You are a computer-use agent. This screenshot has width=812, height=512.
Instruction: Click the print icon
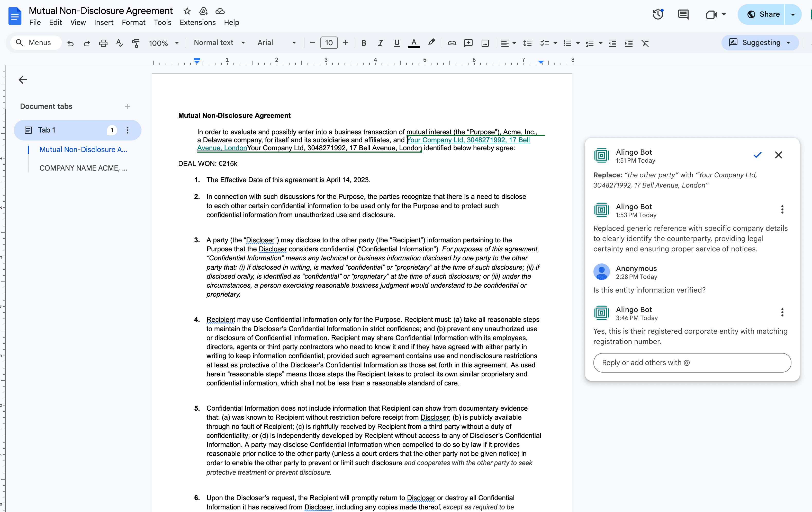click(103, 43)
